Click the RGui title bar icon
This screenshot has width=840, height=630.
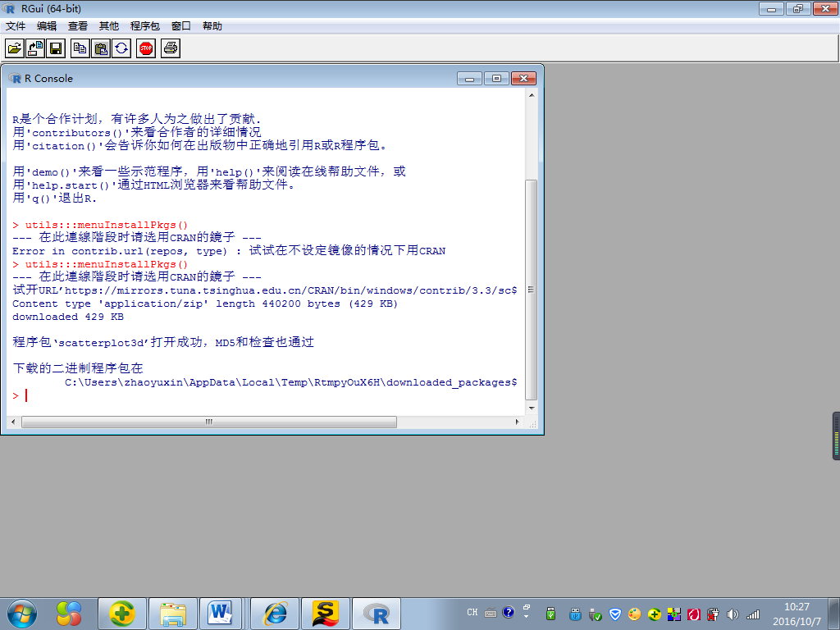pos(8,8)
